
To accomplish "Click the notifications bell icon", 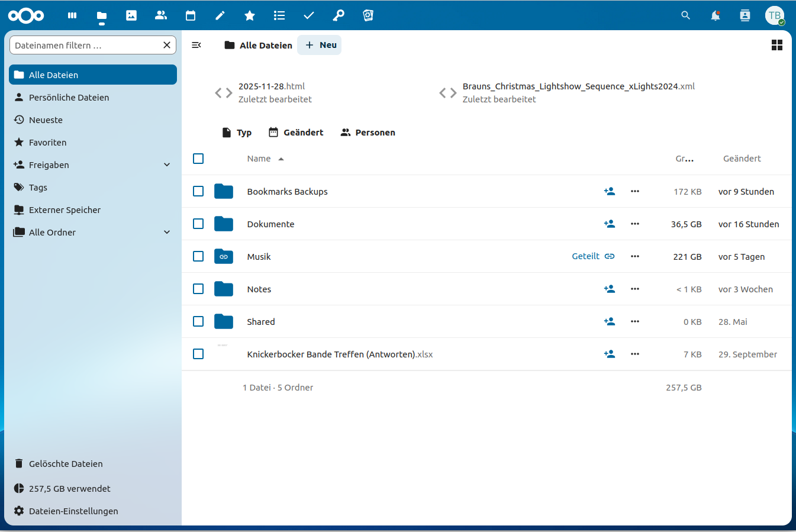I will tap(716, 15).
